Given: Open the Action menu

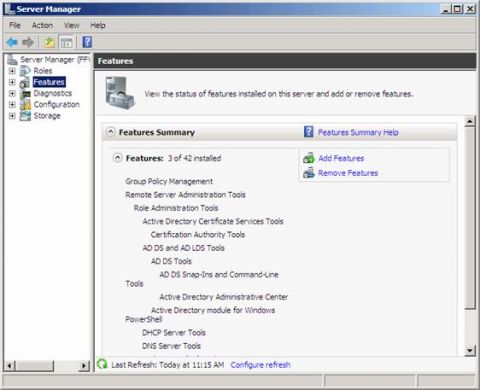Looking at the screenshot, I should tap(42, 25).
